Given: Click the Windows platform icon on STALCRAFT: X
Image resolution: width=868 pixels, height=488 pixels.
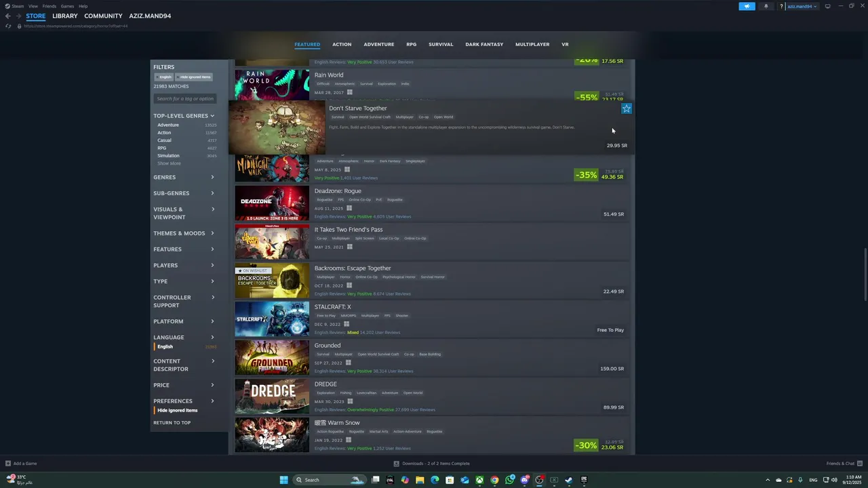Looking at the screenshot, I should [347, 324].
